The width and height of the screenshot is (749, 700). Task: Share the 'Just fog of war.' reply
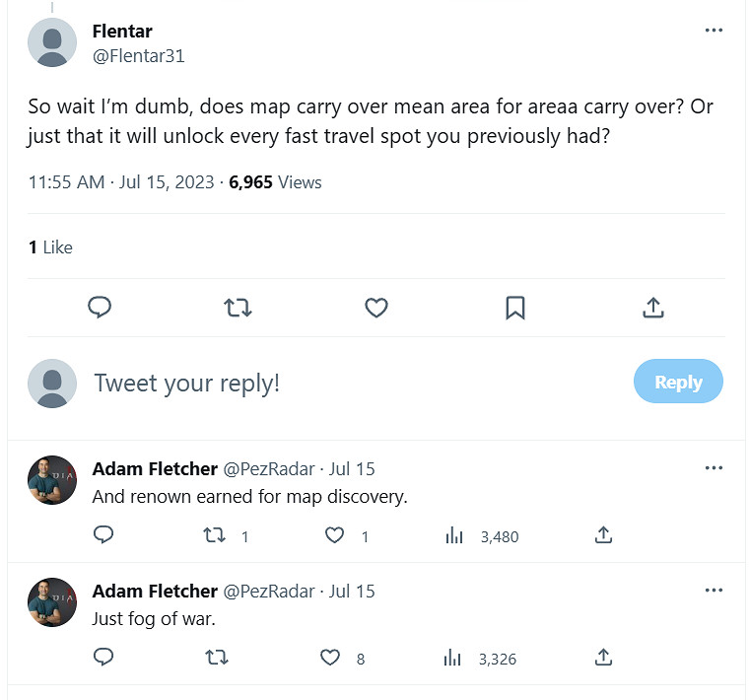tap(604, 658)
